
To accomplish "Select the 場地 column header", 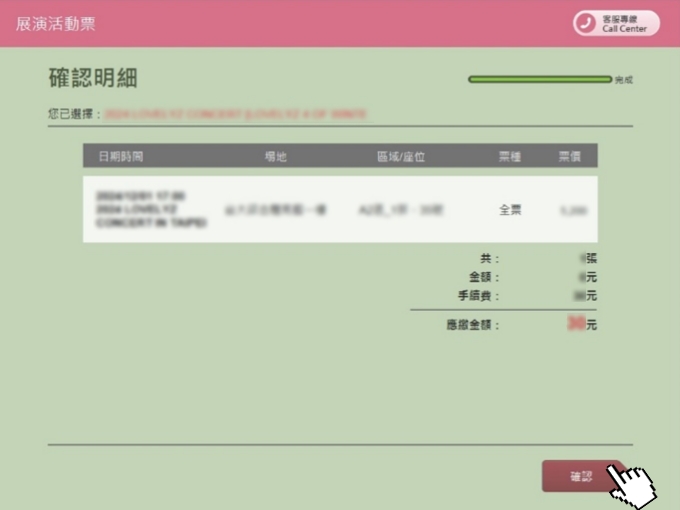I will (275, 156).
